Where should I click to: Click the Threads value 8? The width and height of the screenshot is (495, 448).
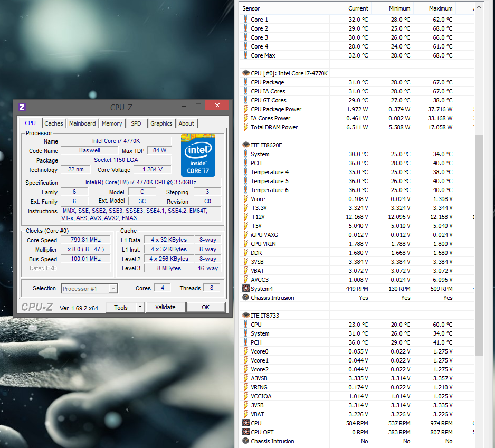tap(212, 288)
